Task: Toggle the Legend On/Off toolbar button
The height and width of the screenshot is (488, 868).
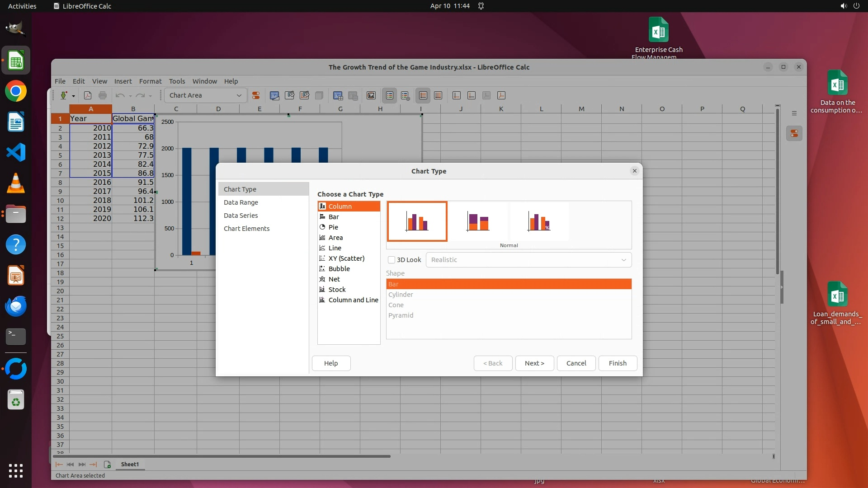Action: [390, 95]
